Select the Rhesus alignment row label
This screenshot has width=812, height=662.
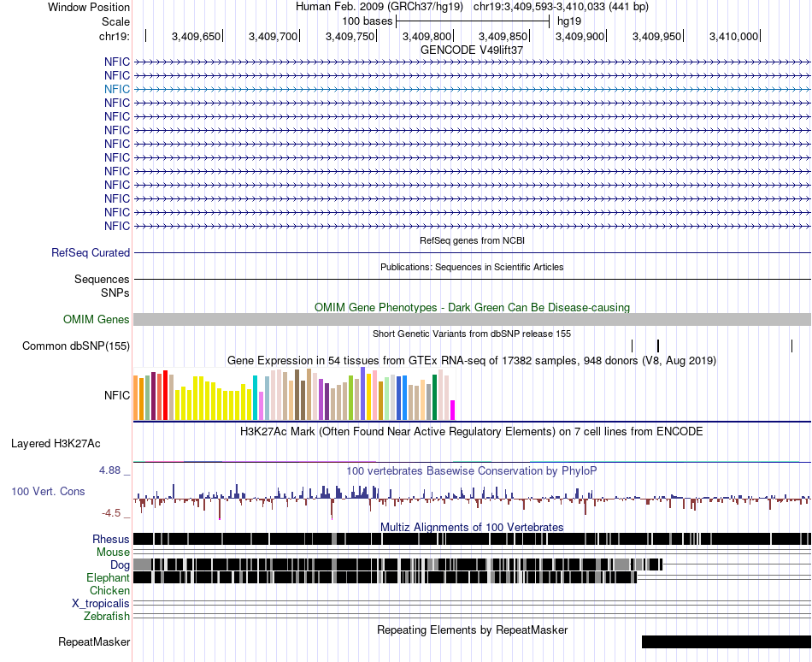(111, 539)
